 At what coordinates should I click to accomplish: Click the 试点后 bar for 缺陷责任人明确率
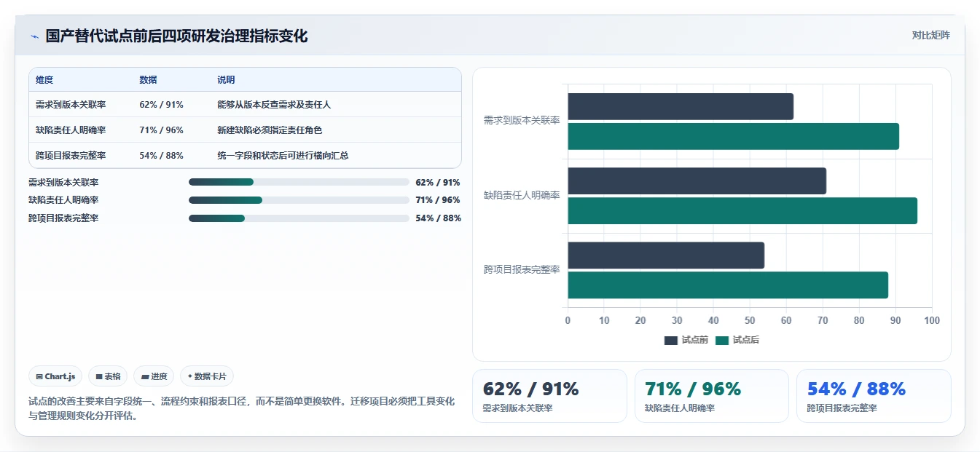click(x=742, y=210)
